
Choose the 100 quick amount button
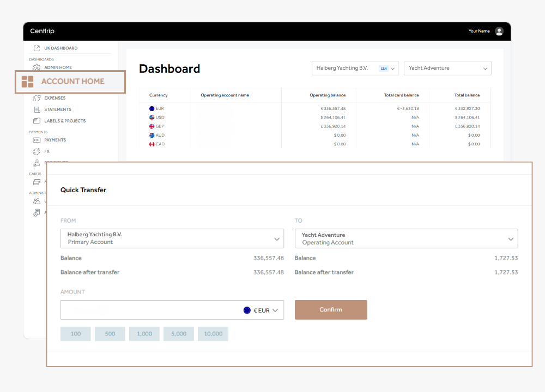pyautogui.click(x=75, y=334)
